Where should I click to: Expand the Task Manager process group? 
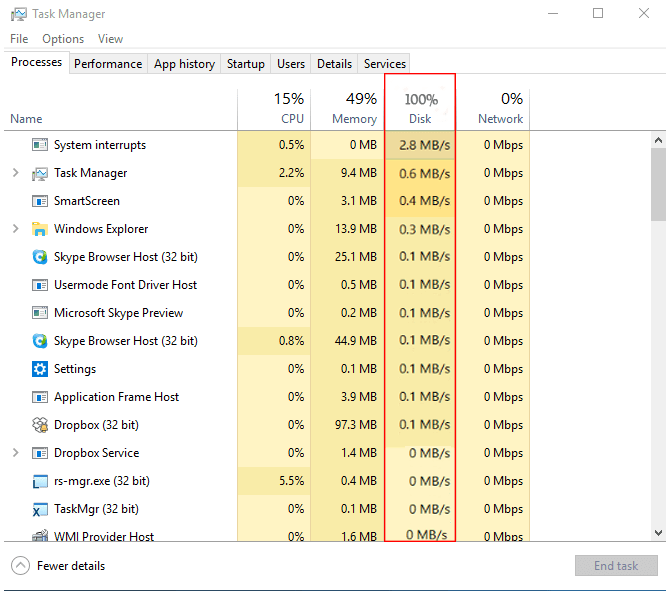[x=16, y=172]
